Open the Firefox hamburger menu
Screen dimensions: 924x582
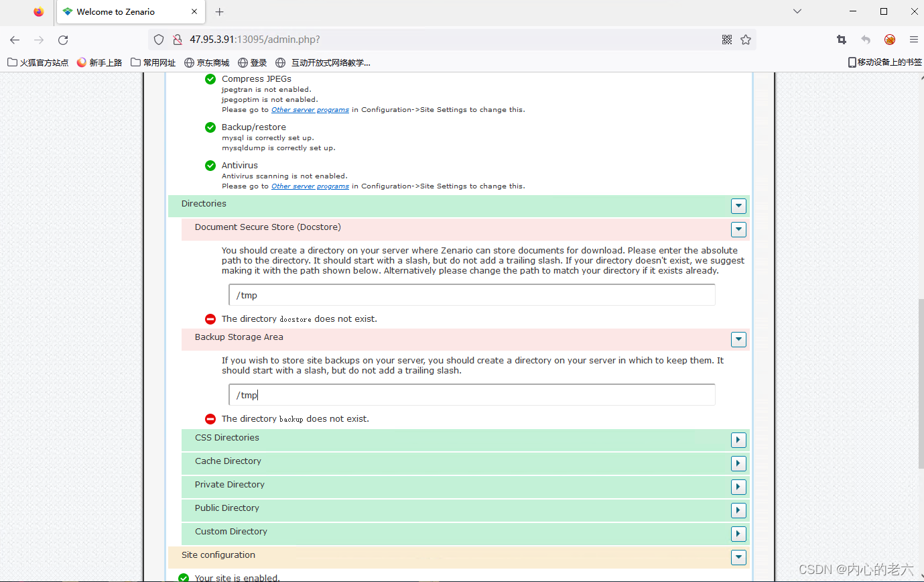914,40
